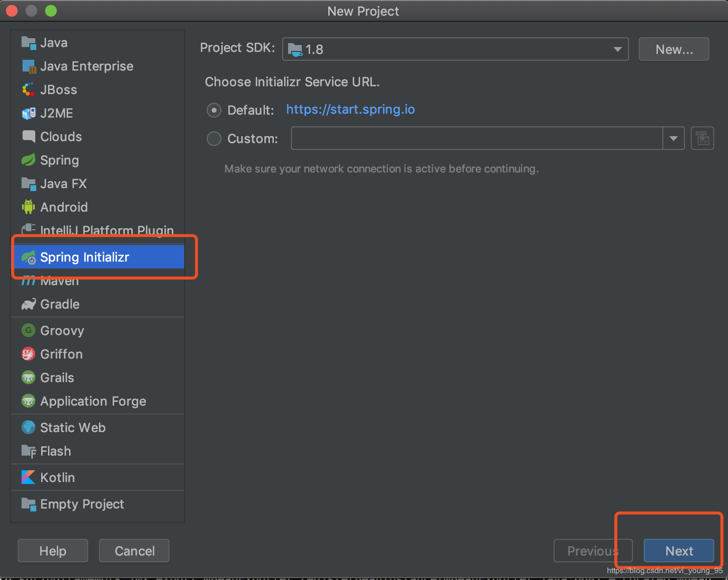
Task: Click the J2ME device icon
Action: (28, 114)
